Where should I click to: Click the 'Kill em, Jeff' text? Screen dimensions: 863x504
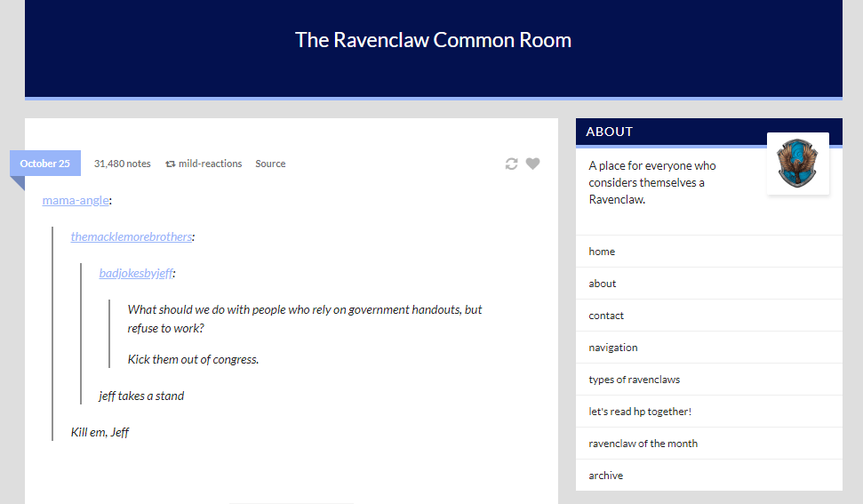tap(100, 432)
